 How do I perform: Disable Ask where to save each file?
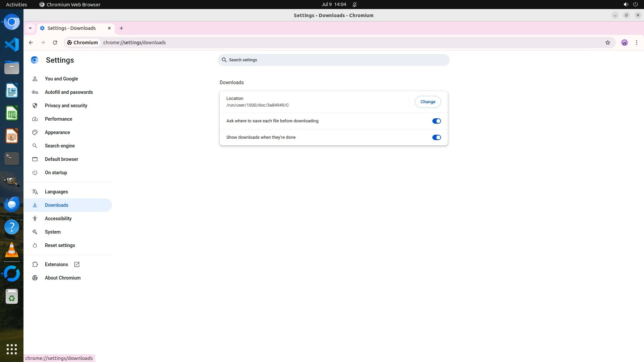(436, 121)
